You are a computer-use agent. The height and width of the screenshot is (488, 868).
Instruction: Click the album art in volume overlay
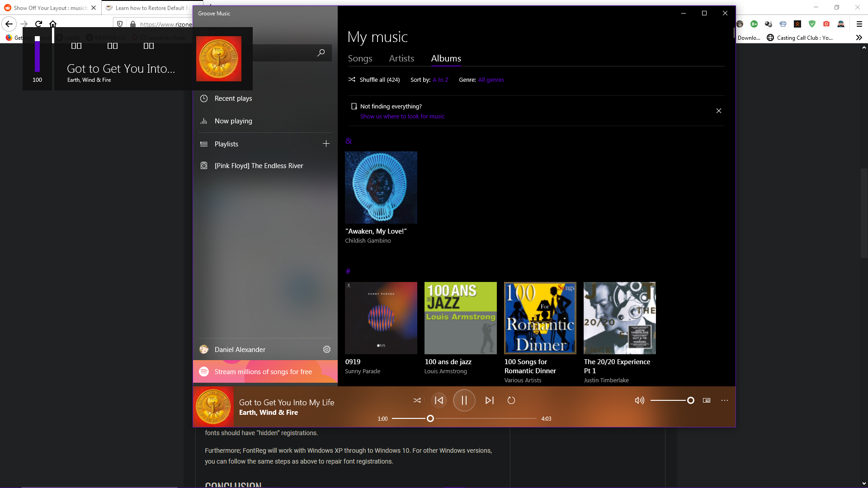point(219,59)
